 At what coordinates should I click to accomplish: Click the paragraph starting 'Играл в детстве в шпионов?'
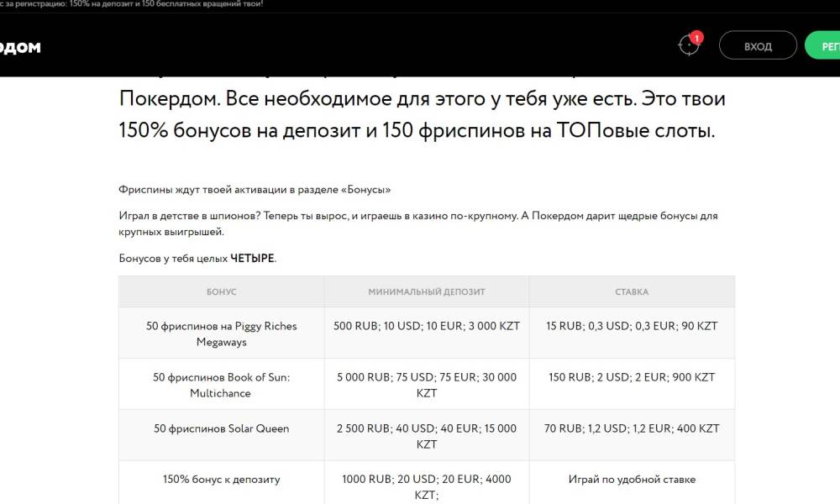coord(417,224)
